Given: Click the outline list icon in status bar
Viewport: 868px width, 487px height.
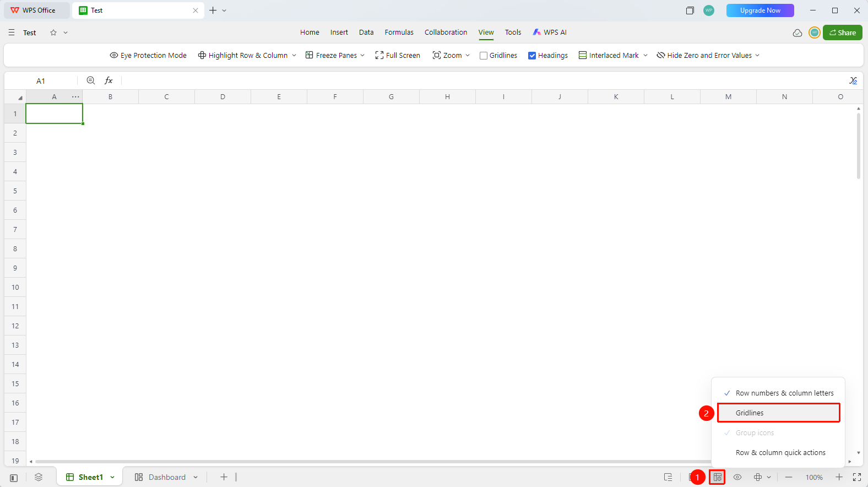Looking at the screenshot, I should coord(668,477).
